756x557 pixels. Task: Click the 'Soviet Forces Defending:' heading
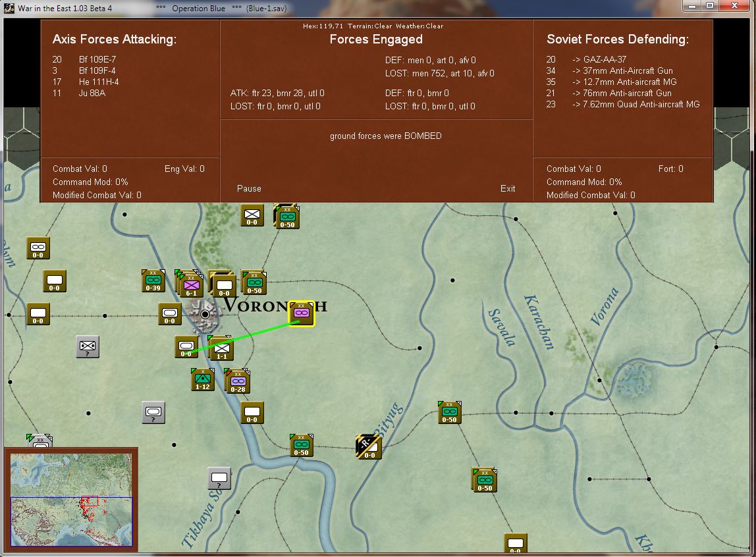coord(618,39)
